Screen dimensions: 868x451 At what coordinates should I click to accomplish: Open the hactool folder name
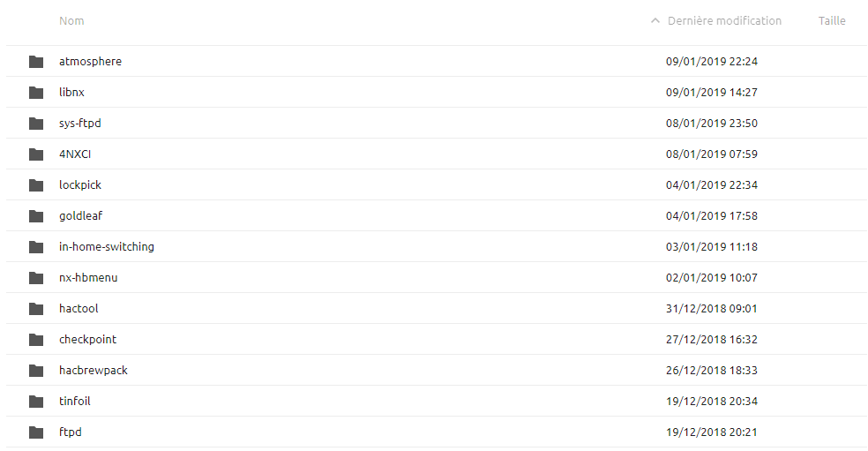click(79, 309)
